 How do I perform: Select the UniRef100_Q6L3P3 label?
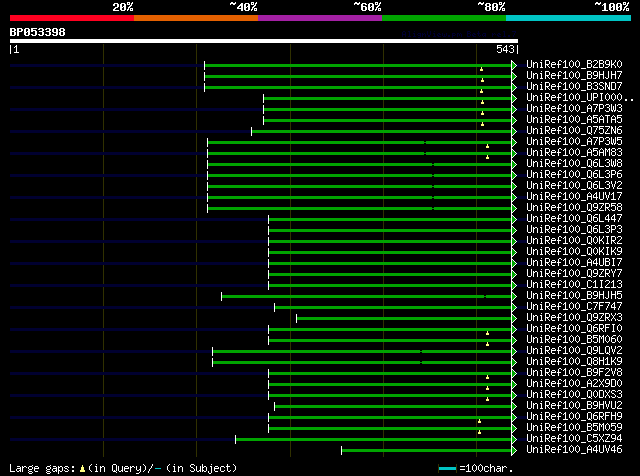574,229
